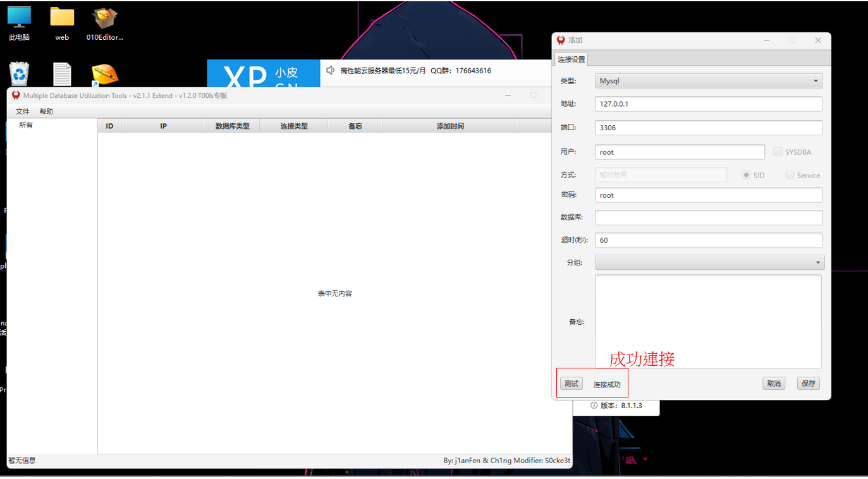Click the 取消 button
The width and height of the screenshot is (868, 479).
(774, 384)
